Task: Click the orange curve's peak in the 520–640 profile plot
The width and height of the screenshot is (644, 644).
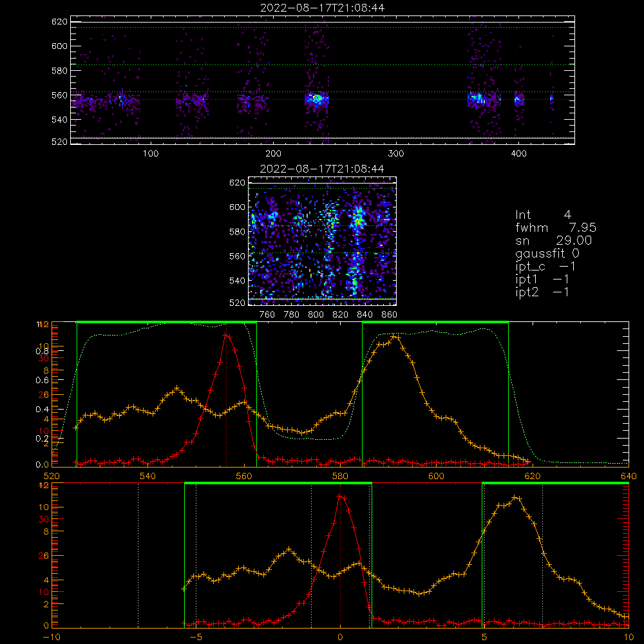Action: (395, 336)
